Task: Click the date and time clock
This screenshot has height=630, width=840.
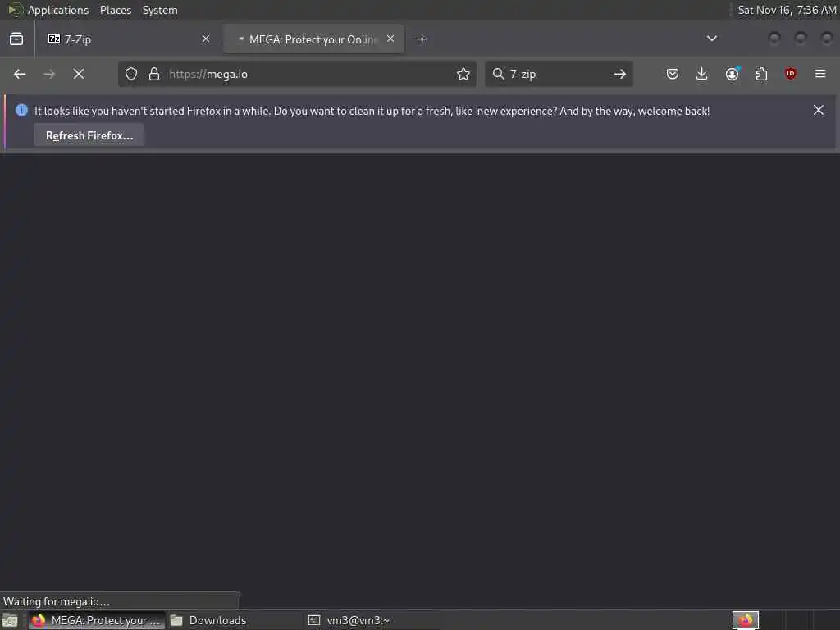Action: (787, 10)
